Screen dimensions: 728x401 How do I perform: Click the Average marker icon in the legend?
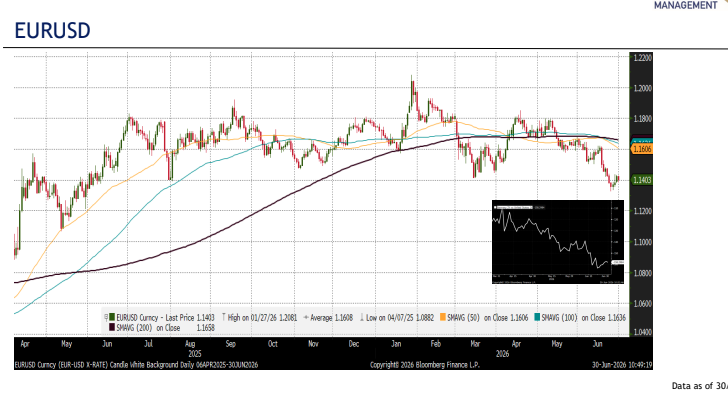[306, 318]
